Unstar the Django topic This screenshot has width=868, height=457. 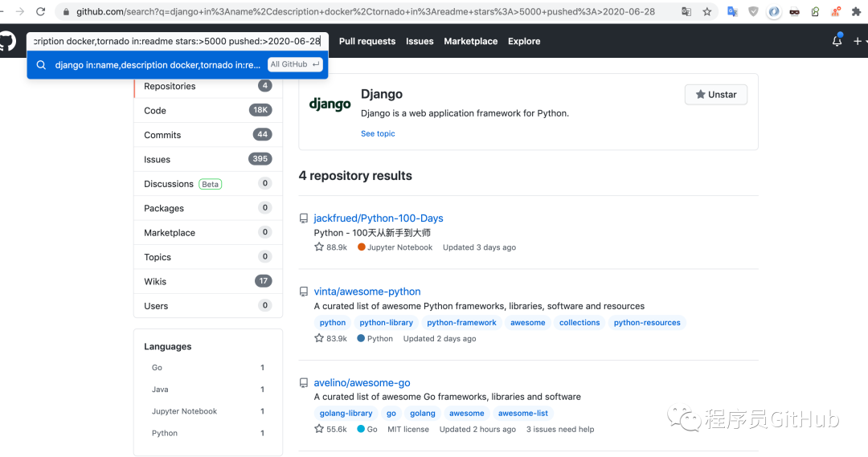coord(716,95)
